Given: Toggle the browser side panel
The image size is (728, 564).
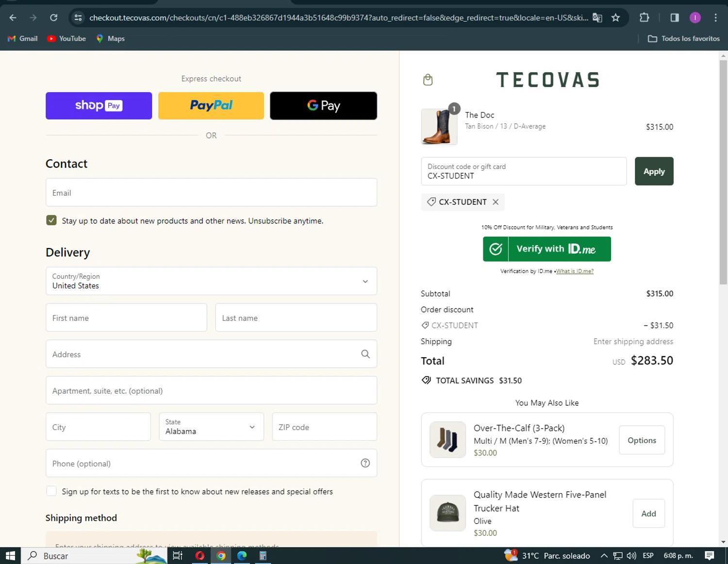Looking at the screenshot, I should [674, 18].
